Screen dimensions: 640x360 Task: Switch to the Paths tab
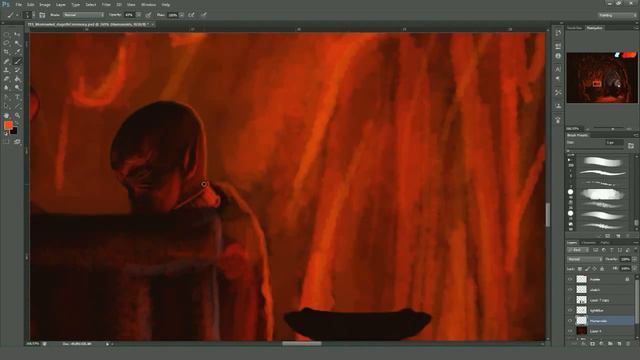605,243
